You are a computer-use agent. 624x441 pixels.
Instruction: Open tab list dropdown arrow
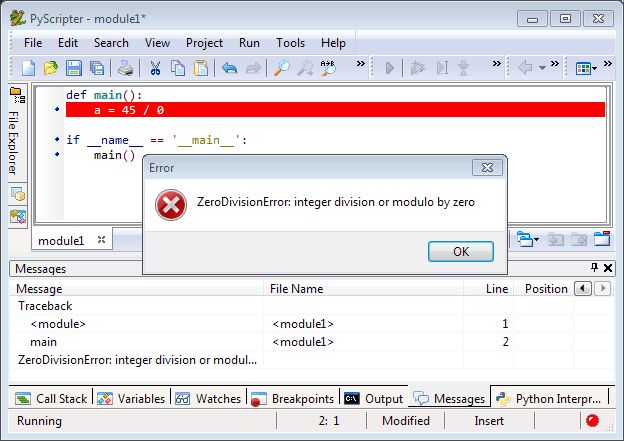tap(536, 240)
